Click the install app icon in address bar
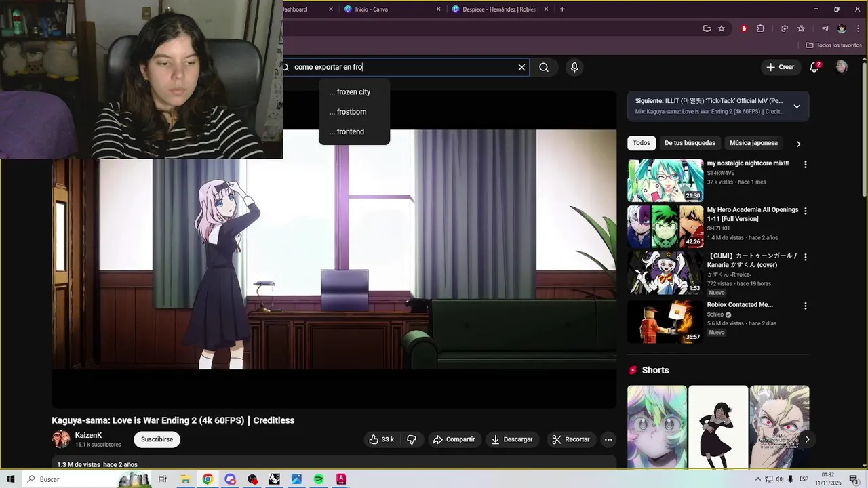The image size is (868, 488). click(707, 28)
